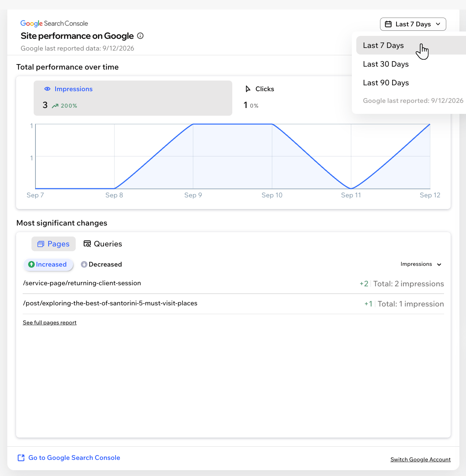Screen dimensions: 466x476
Task: Select Last 7 Days from the dropdown menu
Action: pyautogui.click(x=411, y=45)
